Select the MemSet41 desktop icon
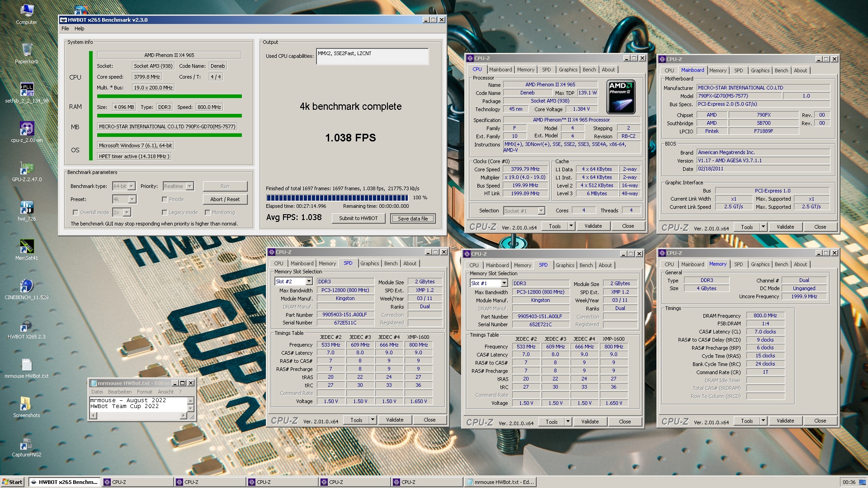Viewport: 868px width, 488px height. point(26,249)
